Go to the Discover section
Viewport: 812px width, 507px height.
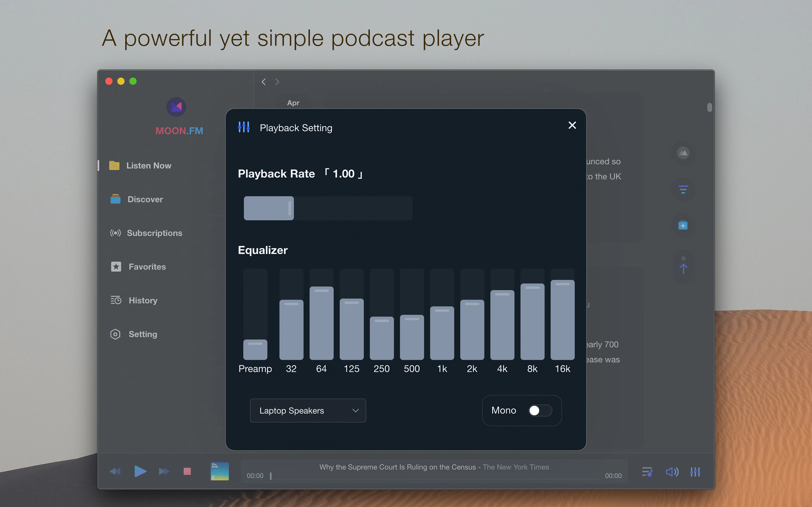145,199
